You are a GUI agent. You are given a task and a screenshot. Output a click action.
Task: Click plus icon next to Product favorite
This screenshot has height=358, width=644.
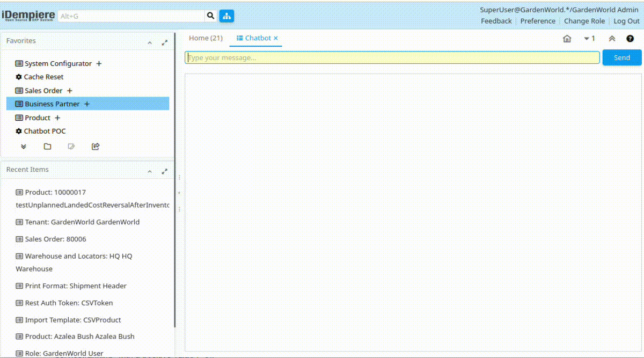pyautogui.click(x=57, y=118)
